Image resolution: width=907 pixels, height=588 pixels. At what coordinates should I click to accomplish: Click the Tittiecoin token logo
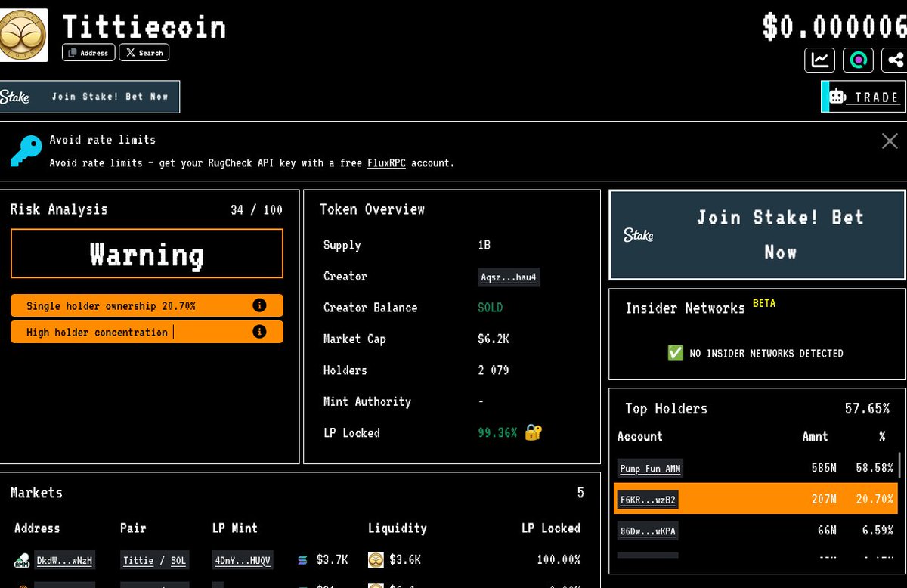23,35
